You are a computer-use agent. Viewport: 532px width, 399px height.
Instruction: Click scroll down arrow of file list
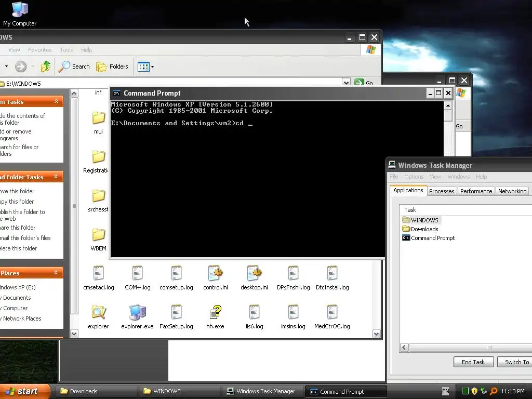pos(376,334)
